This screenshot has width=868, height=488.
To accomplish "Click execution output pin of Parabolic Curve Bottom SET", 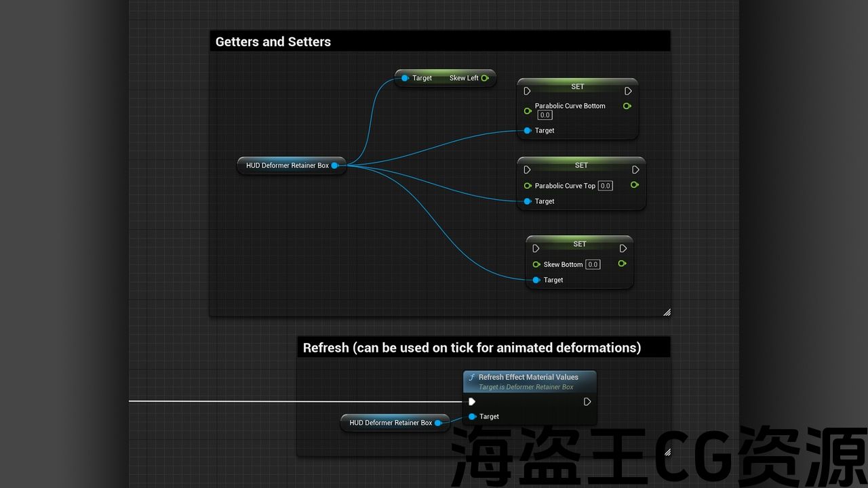I will [x=628, y=91].
